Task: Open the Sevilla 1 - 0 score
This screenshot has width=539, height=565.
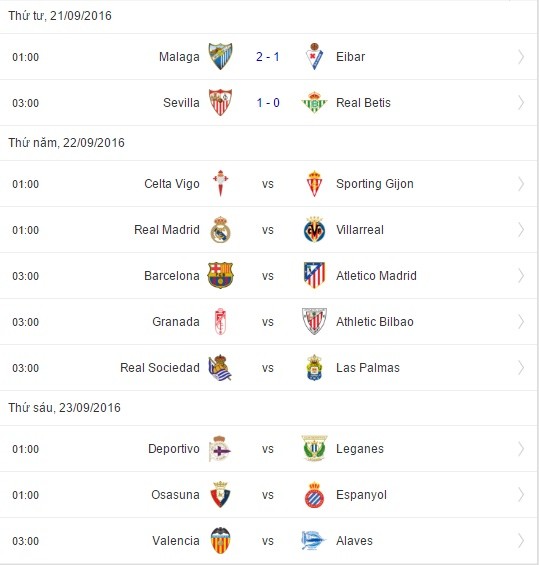Action: 268,103
